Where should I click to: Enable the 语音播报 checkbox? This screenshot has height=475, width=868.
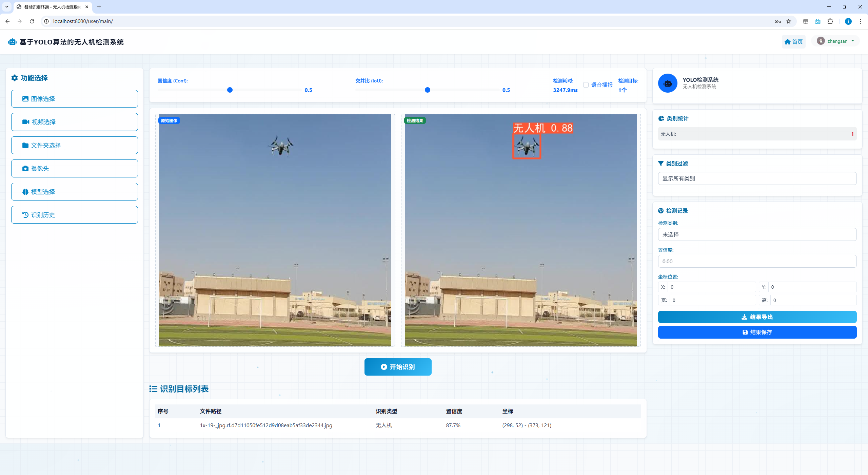tap(586, 85)
